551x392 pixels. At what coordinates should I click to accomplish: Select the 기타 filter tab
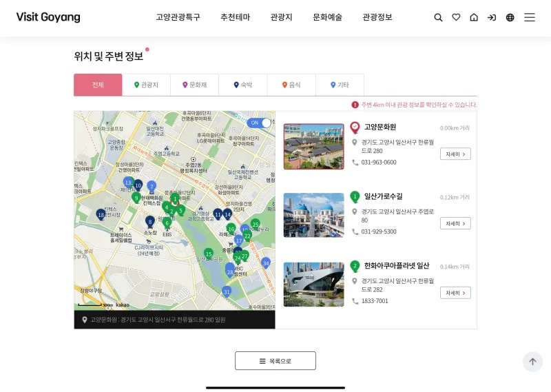(340, 85)
